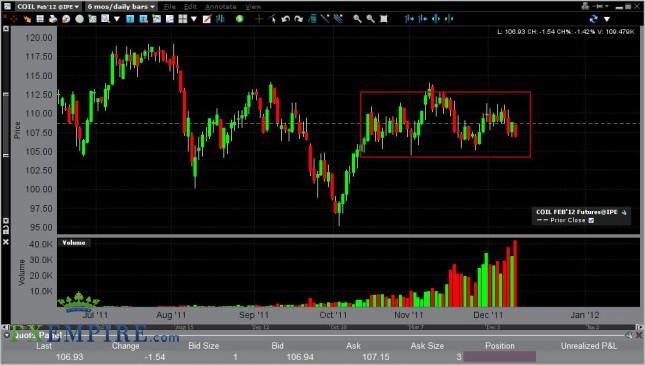645x365 pixels.
Task: Click the printer icon in toolbar
Action: coord(53,19)
